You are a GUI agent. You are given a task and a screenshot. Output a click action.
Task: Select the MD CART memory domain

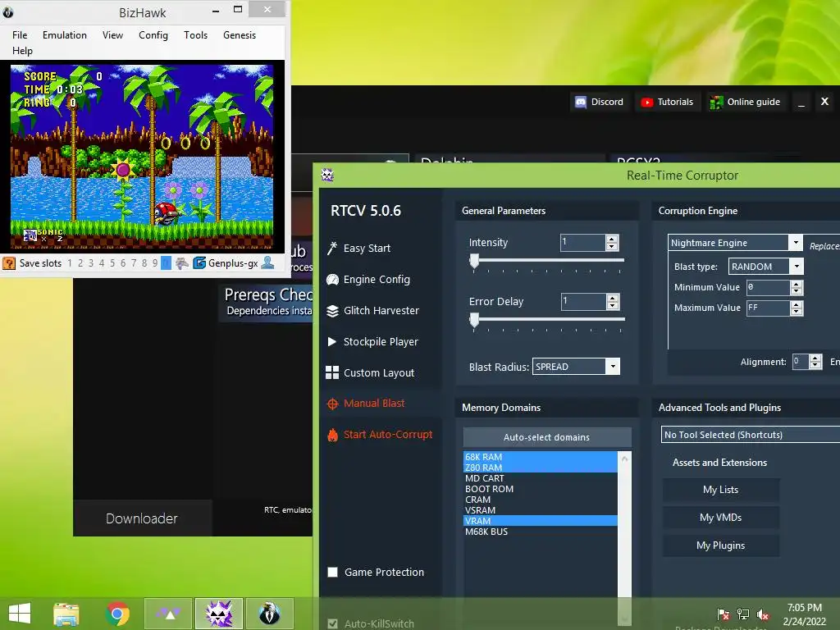(x=540, y=478)
